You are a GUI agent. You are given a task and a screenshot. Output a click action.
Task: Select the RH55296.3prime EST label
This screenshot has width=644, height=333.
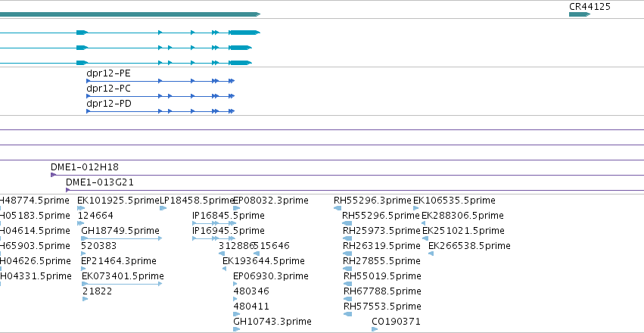(x=372, y=201)
